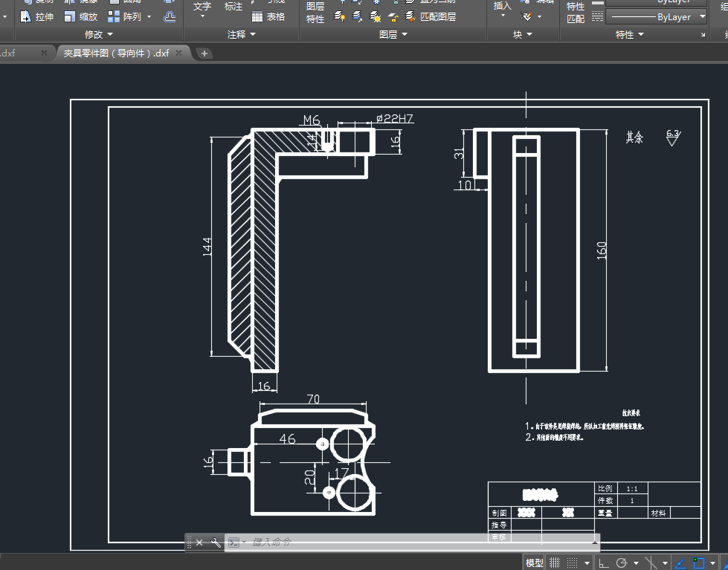728x570 pixels.
Task: Expand the Annotation (注释) panel
Action: click(x=242, y=34)
